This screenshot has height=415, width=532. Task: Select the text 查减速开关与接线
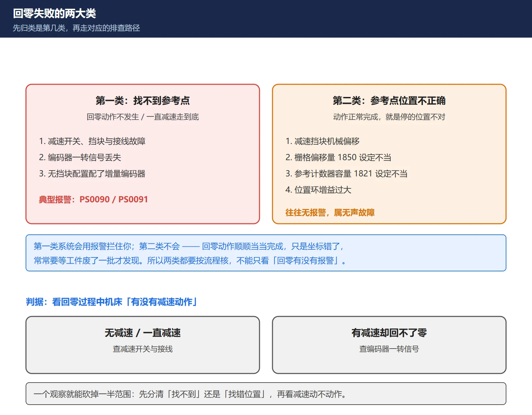coord(143,349)
